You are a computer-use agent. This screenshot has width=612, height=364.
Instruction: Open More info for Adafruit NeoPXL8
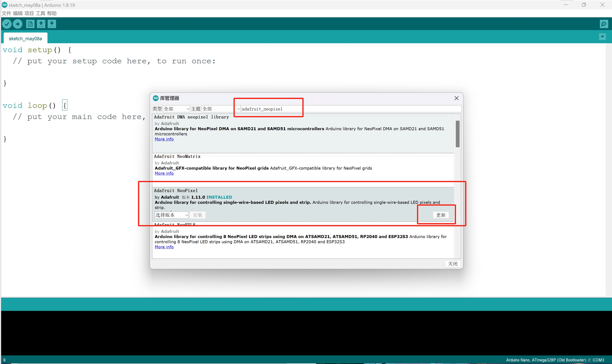pyautogui.click(x=164, y=247)
